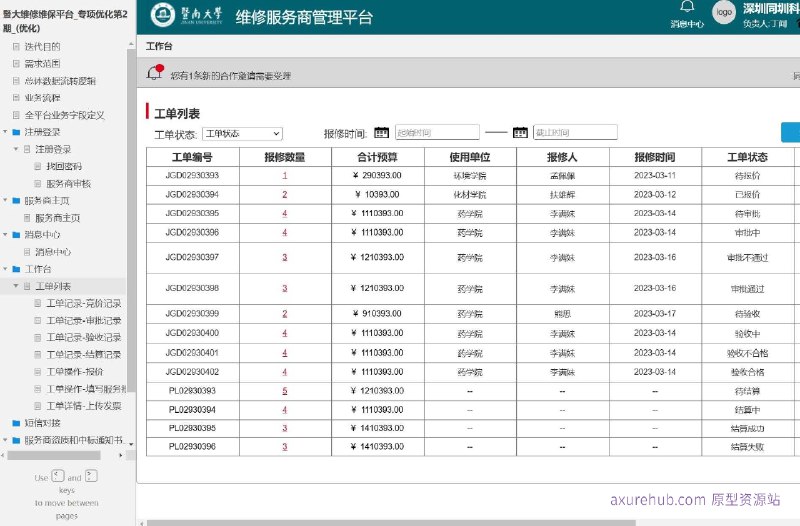Collapse the 工作台 folder arrow
The height and width of the screenshot is (526, 800).
5,269
